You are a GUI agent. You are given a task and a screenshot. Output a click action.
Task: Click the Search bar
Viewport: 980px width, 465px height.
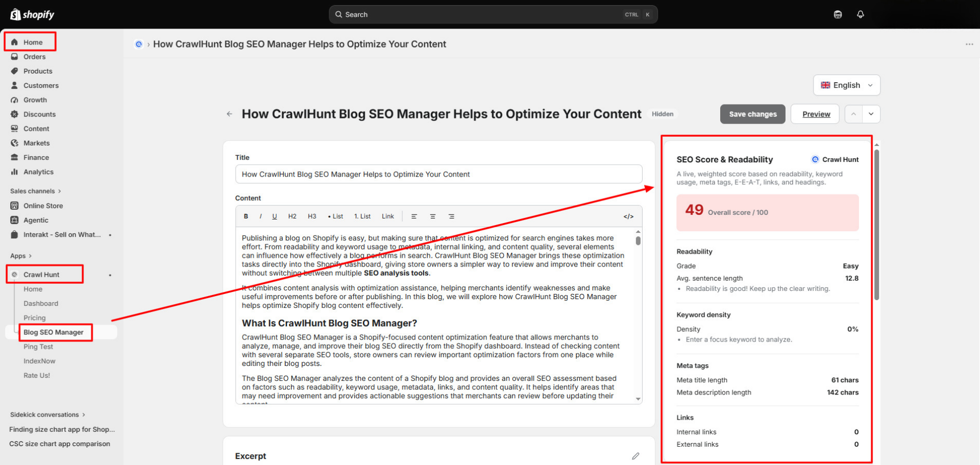[x=493, y=14]
